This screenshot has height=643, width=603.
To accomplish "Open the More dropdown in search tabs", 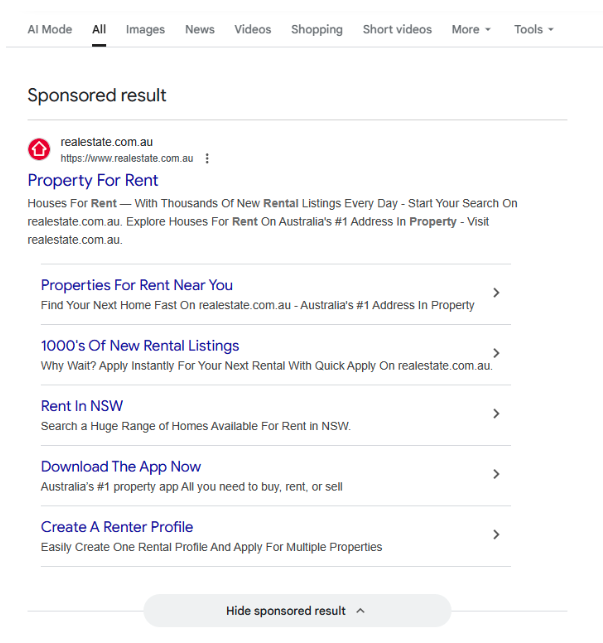I will 471,30.
